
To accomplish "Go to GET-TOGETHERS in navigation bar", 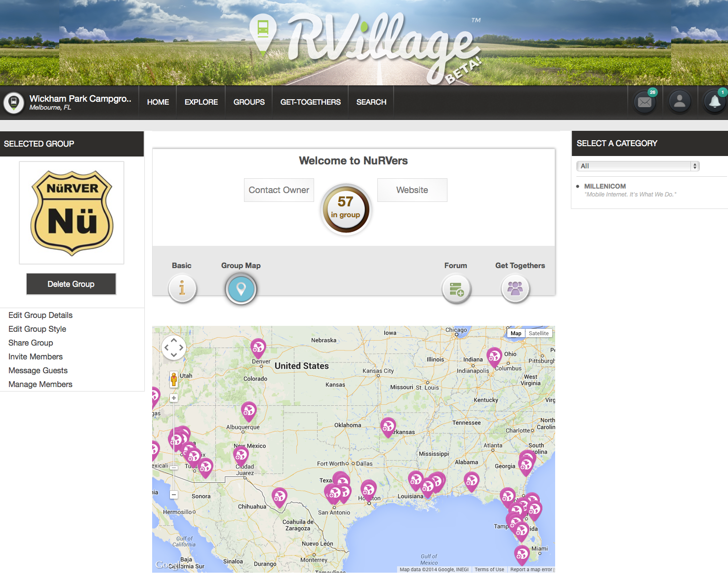I will [x=310, y=102].
